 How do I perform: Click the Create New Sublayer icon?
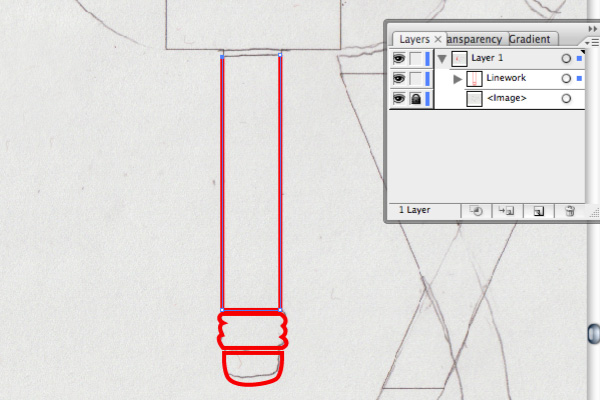pyautogui.click(x=506, y=211)
